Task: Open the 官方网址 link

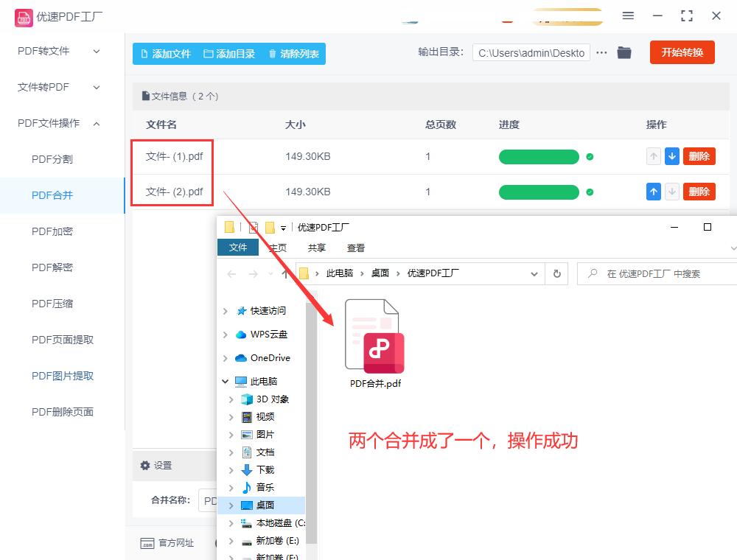Action: [x=167, y=543]
